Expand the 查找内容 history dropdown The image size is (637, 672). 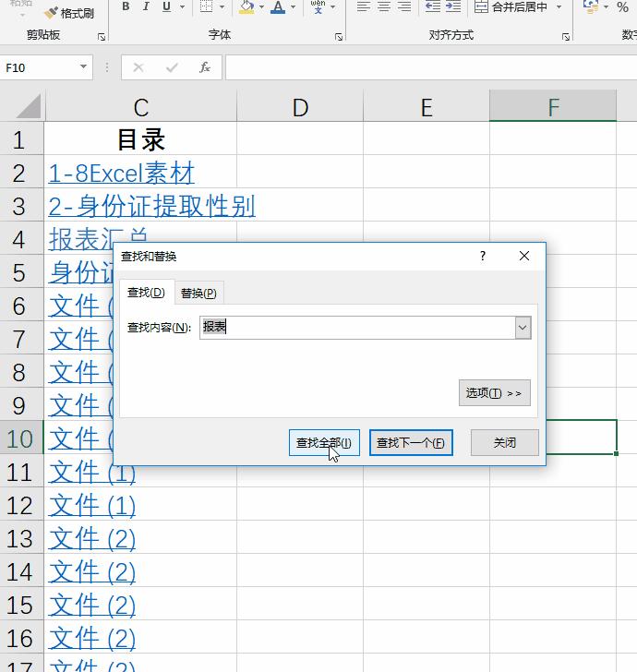[523, 328]
